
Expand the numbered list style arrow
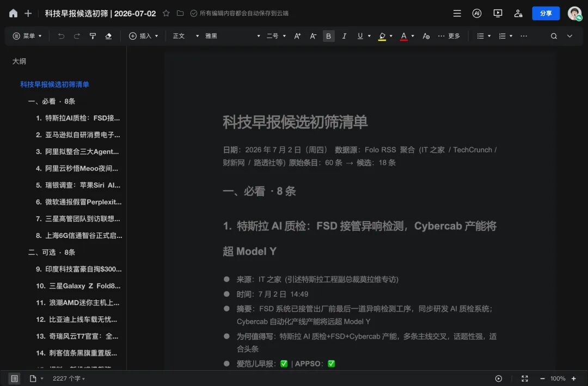tap(511, 36)
